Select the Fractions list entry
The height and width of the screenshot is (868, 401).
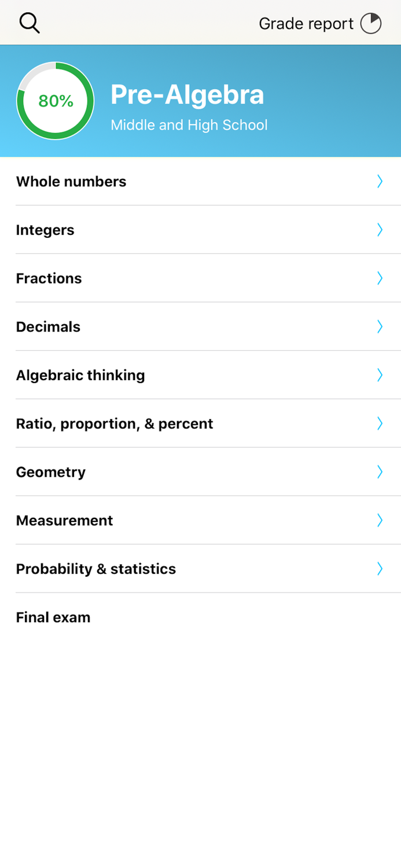[49, 278]
